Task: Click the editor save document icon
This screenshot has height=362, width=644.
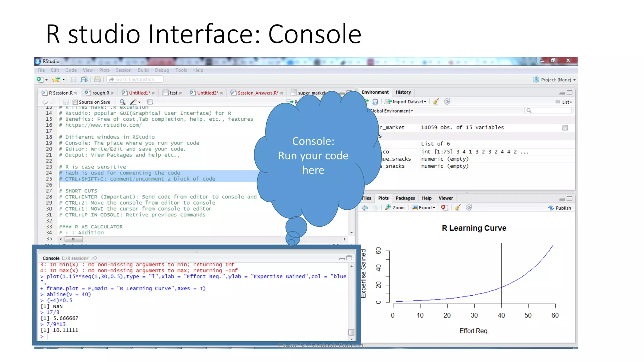Action: coord(66,102)
